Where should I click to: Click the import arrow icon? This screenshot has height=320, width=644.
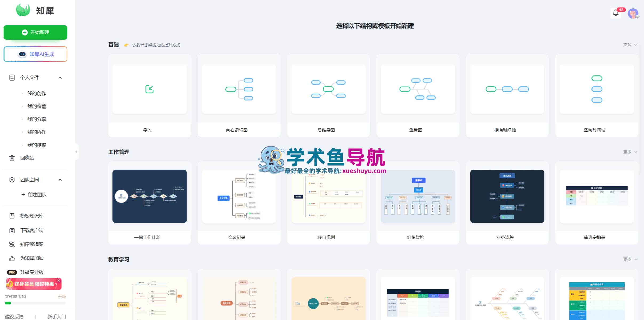point(149,89)
